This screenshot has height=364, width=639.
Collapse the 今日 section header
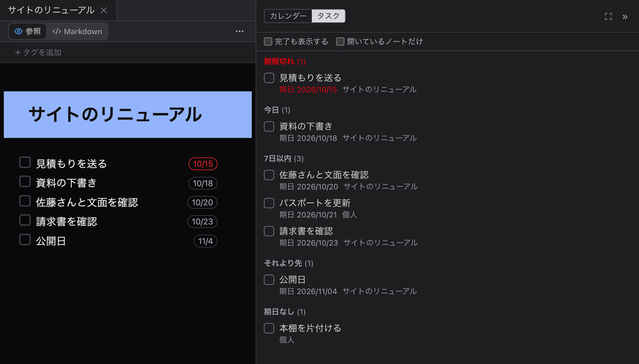tap(277, 110)
